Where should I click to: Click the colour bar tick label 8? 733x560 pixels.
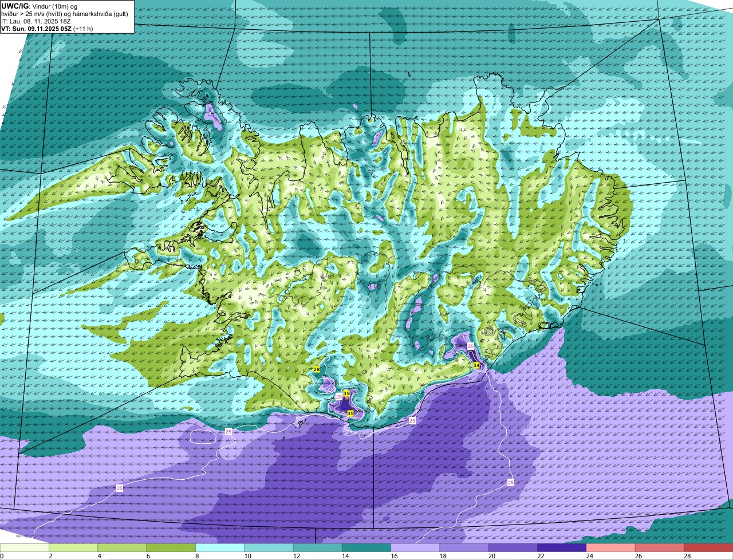(196, 556)
